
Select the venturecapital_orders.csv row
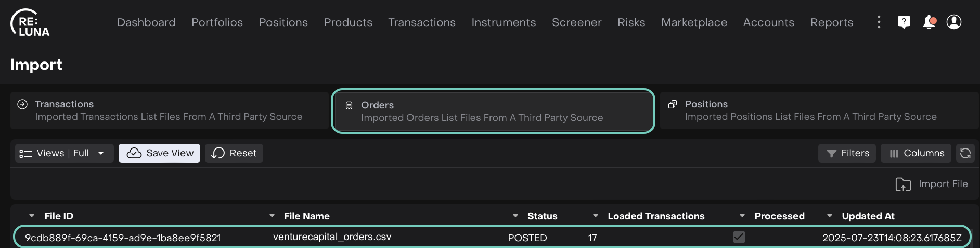[332, 237]
